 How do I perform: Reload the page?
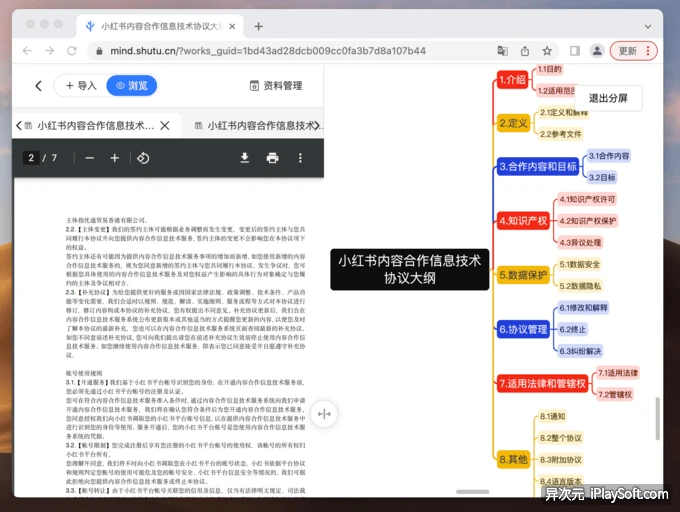pyautogui.click(x=72, y=51)
